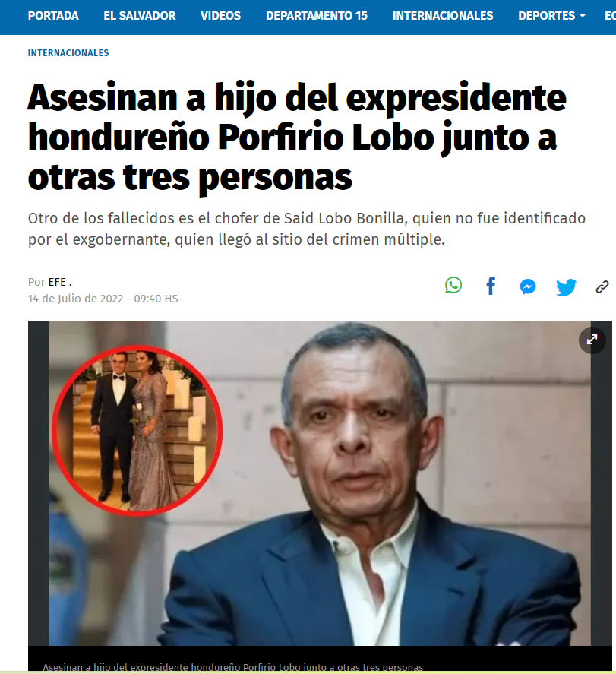Open the PORTADA menu item
The width and height of the screenshot is (616, 674).
(x=53, y=16)
